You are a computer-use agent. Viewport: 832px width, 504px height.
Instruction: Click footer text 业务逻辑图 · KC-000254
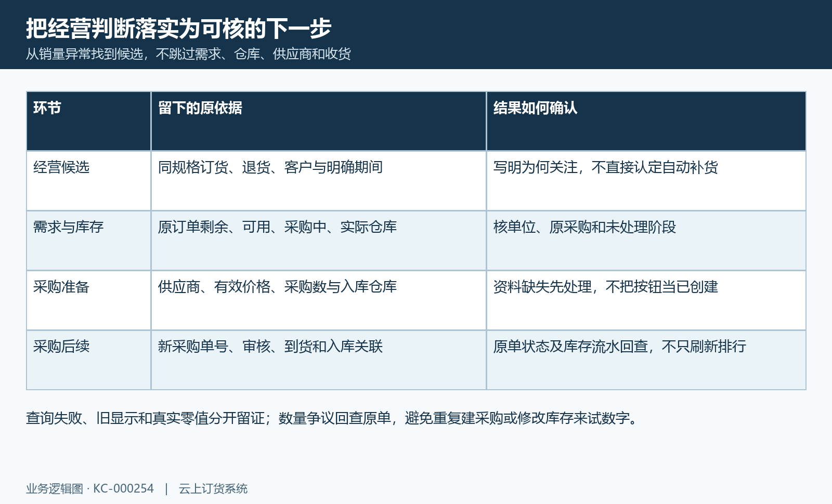coord(90,488)
